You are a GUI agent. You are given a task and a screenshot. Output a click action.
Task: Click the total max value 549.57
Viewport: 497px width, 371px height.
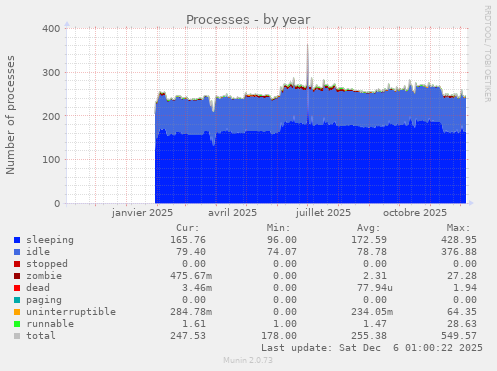click(x=459, y=336)
